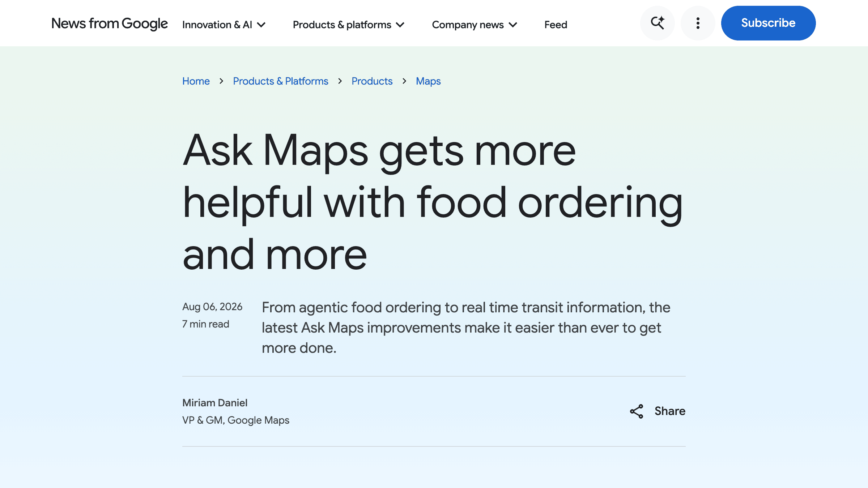Click author name Miriam Daniel
This screenshot has height=488, width=868.
pos(215,403)
